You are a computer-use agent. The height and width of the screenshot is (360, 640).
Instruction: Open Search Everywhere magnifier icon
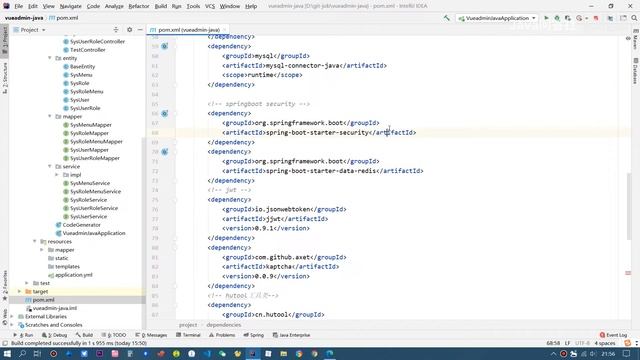point(634,18)
